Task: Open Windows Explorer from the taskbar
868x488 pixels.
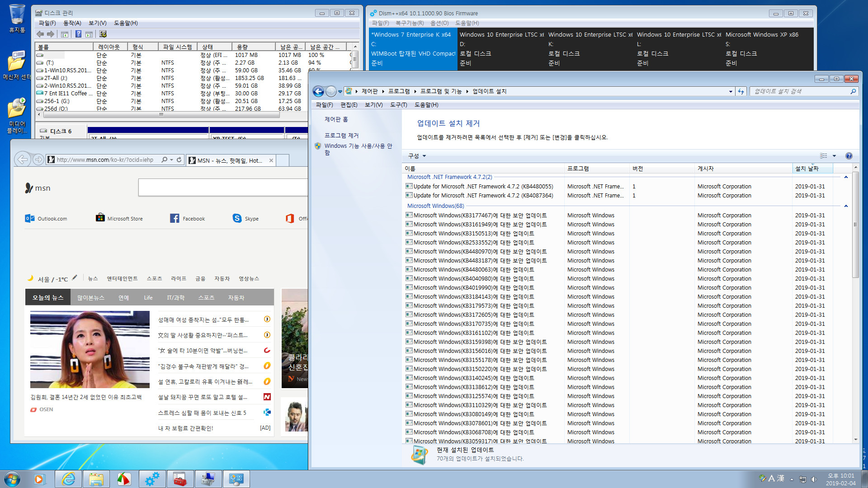Action: coord(96,479)
